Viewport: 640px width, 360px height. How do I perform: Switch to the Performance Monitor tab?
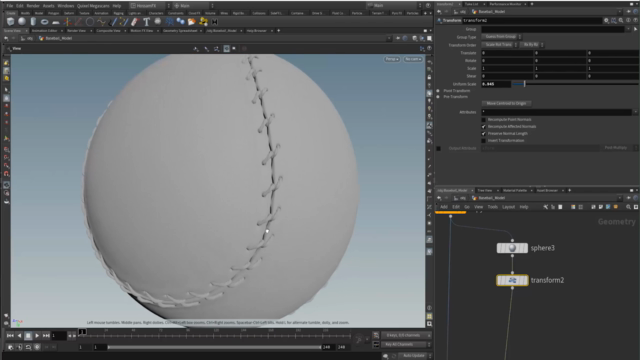[505, 4]
